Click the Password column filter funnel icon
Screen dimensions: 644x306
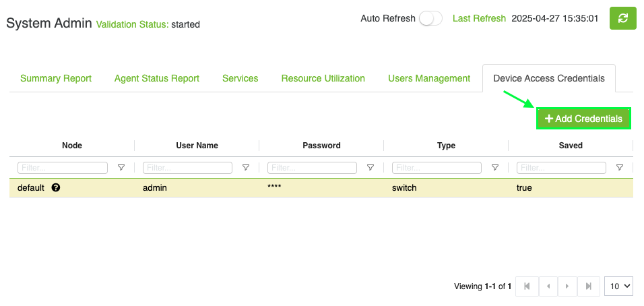(371, 168)
